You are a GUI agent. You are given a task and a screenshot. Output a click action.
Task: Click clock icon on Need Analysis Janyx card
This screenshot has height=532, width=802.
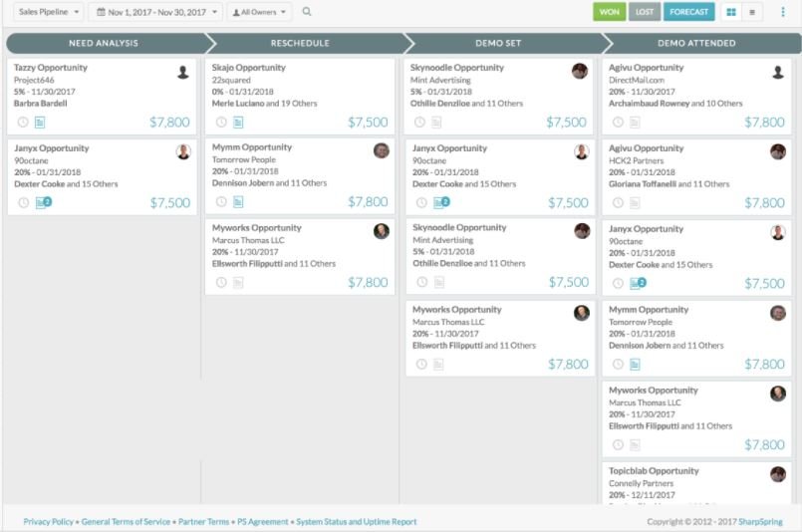tap(24, 202)
